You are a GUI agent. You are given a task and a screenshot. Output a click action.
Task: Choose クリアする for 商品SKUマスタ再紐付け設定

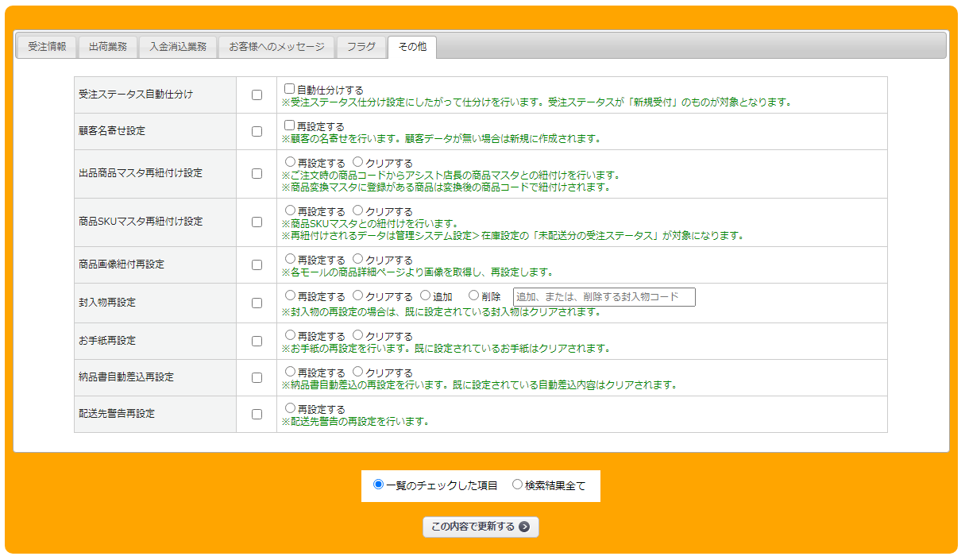coord(358,210)
